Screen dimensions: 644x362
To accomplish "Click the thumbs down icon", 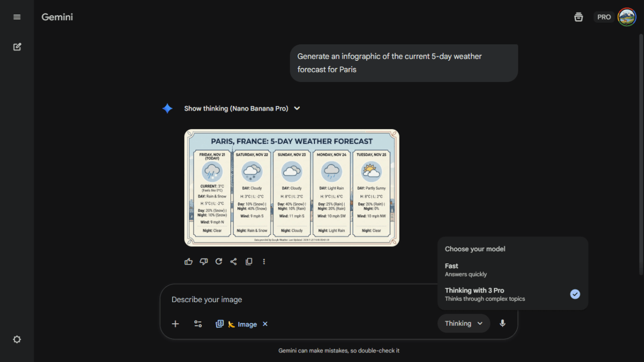I will [204, 261].
